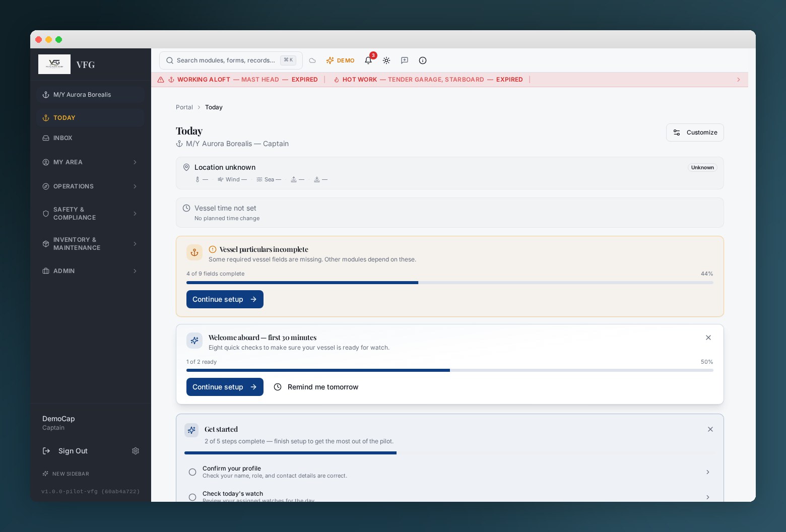Click the flame icon beside HOT WORK

pos(337,80)
